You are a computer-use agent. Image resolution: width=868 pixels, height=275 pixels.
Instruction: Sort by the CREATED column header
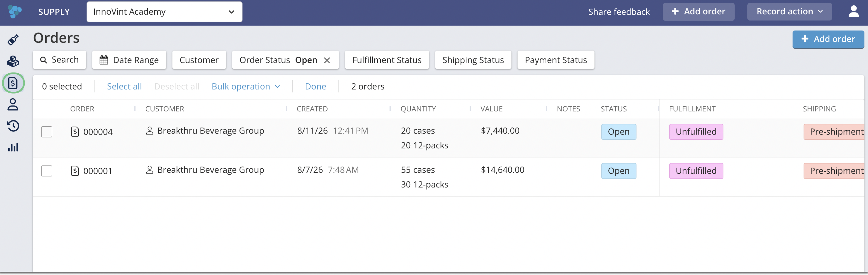(312, 109)
